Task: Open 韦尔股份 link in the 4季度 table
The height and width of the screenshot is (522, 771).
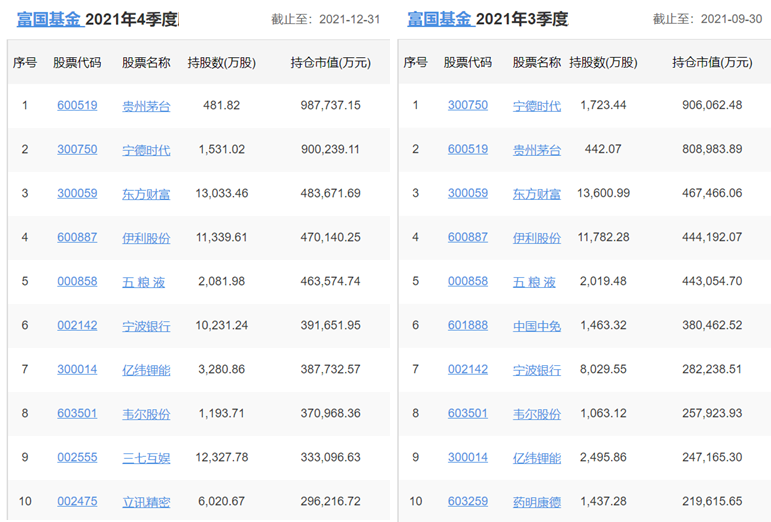Action: coord(146,414)
